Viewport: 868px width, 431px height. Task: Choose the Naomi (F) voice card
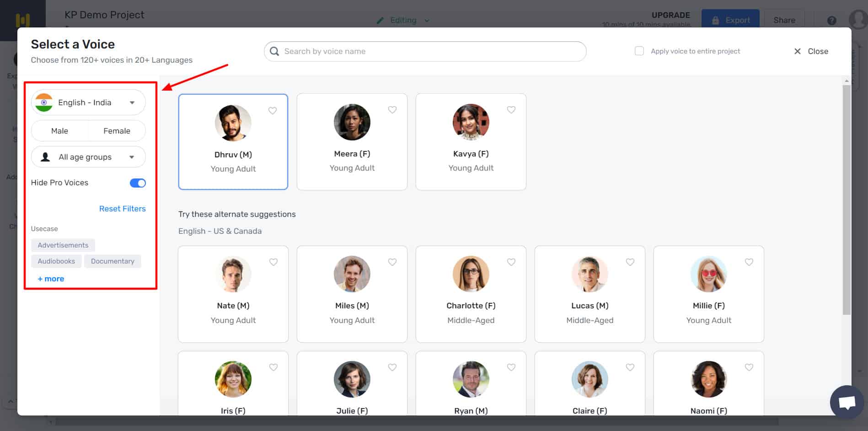(709, 383)
